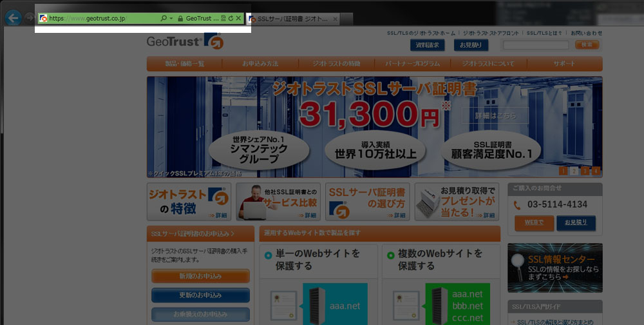Click the 新規のお申込み button
This screenshot has width=644, height=325.
(x=200, y=276)
